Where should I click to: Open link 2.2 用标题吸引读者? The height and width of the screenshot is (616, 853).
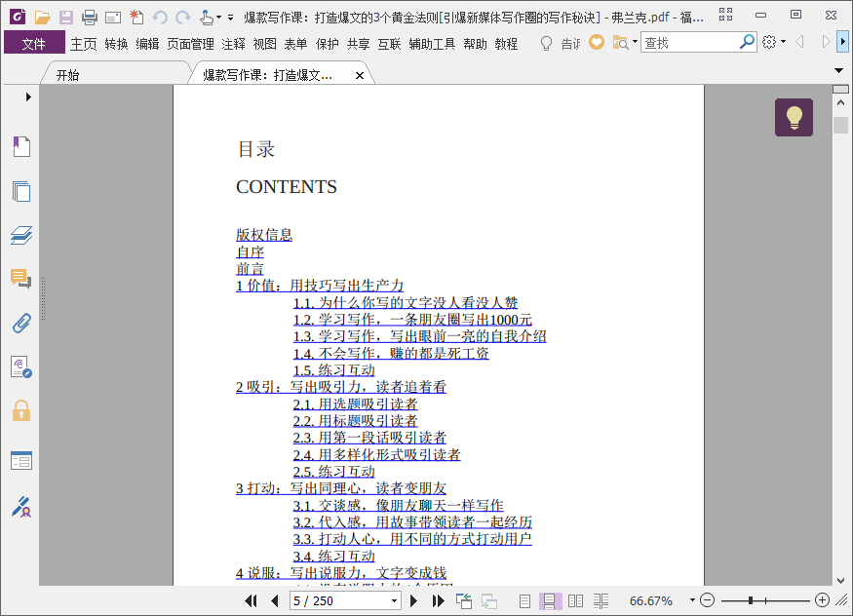[x=355, y=420]
